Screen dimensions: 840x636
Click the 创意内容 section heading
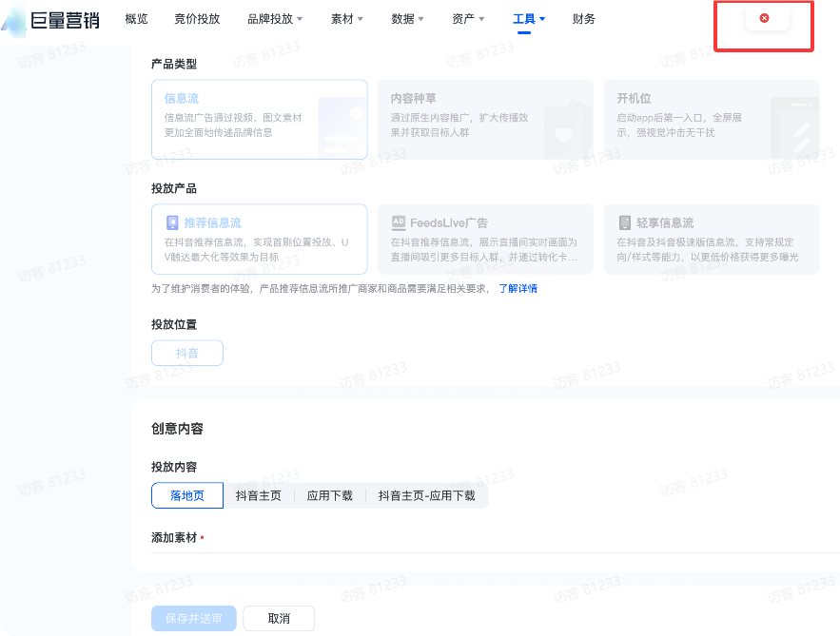point(177,429)
